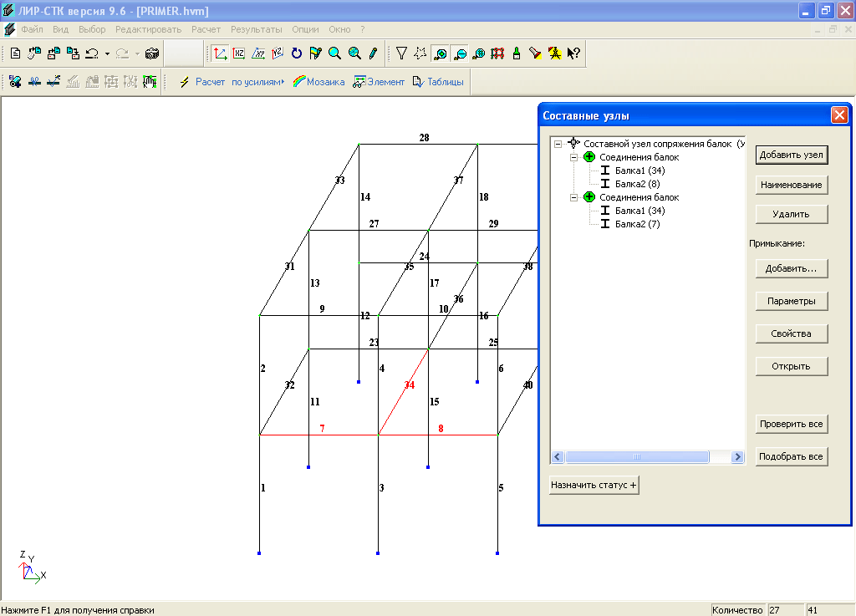
Task: Toggle the XZ projection view button
Action: click(239, 53)
